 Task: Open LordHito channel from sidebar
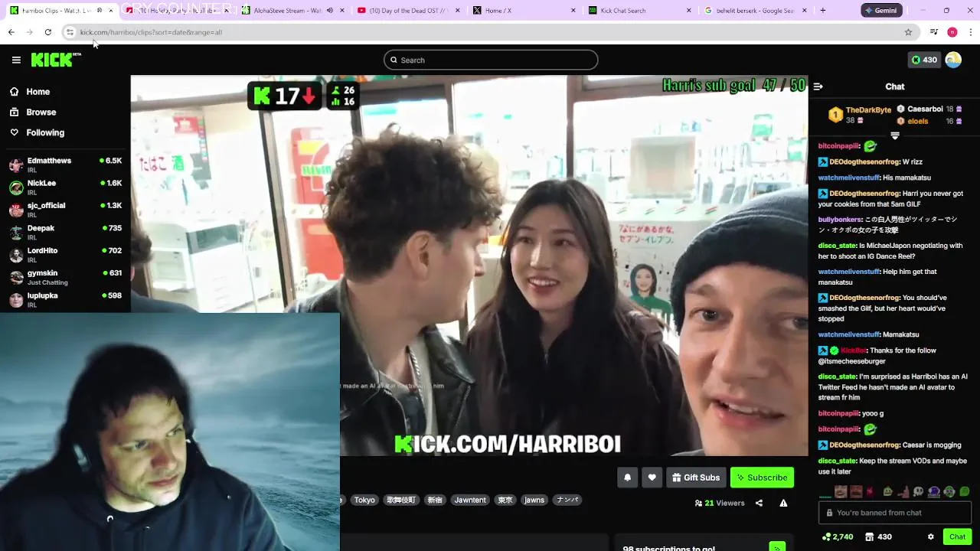click(65, 255)
